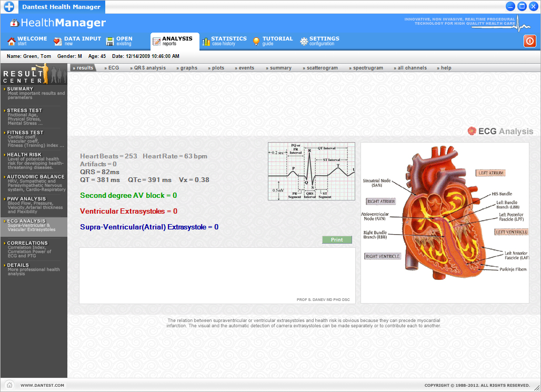541x392 pixels.
Task: Click the Date 12/14/2009 field
Action: [146, 56]
